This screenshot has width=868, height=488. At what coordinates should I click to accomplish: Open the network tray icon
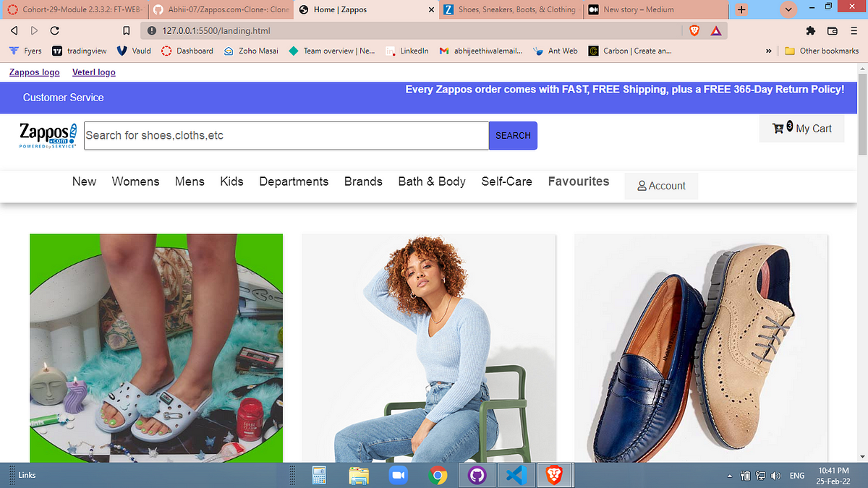[761, 475]
